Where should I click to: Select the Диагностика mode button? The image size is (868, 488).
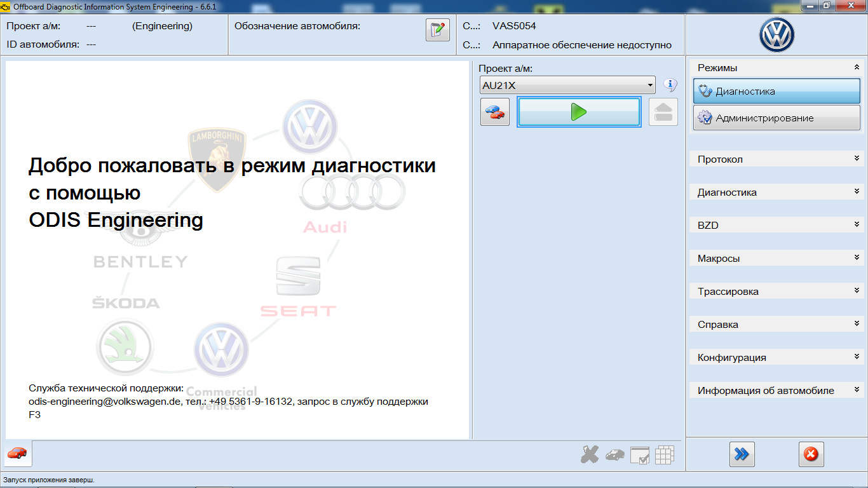click(x=776, y=91)
